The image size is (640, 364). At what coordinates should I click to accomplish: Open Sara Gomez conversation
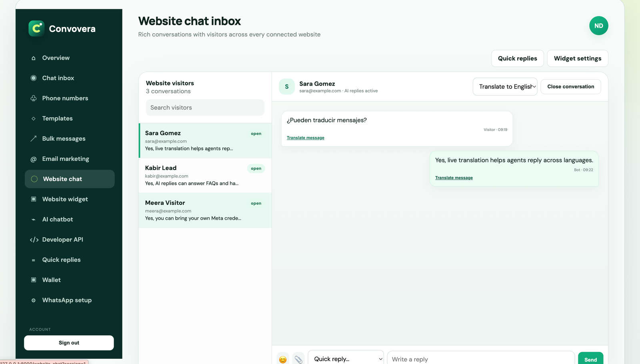205,141
